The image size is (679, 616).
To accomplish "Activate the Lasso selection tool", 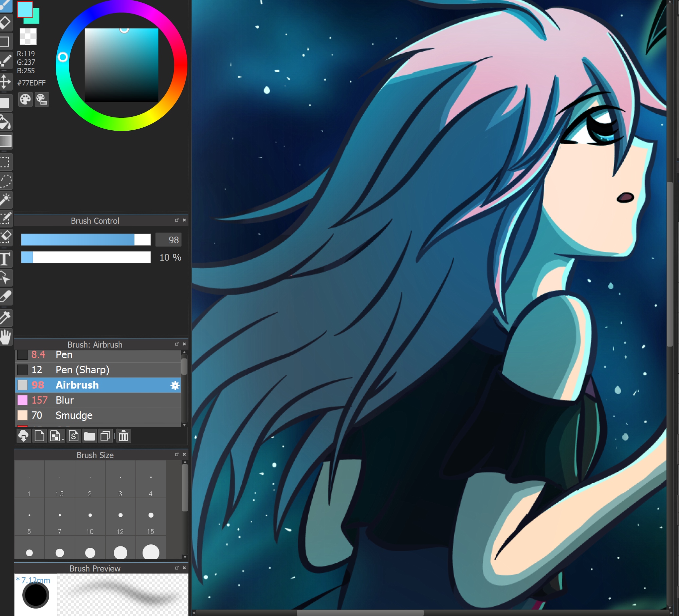I will (x=5, y=181).
